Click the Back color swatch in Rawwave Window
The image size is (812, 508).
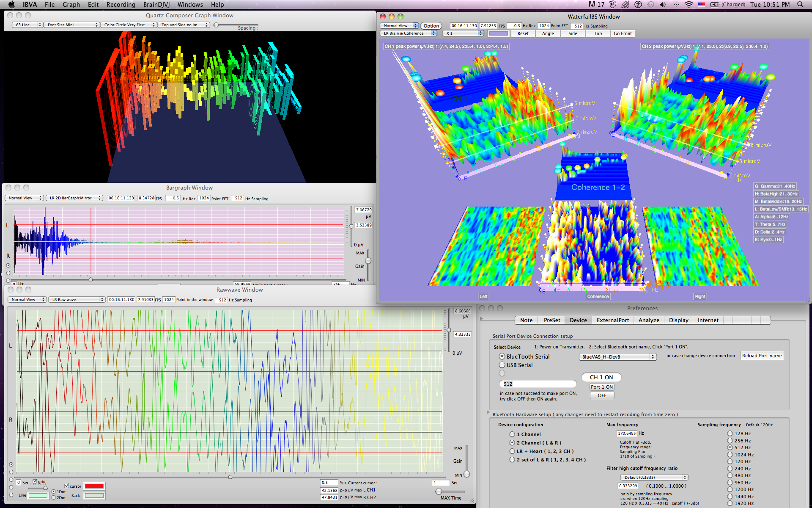click(x=94, y=495)
